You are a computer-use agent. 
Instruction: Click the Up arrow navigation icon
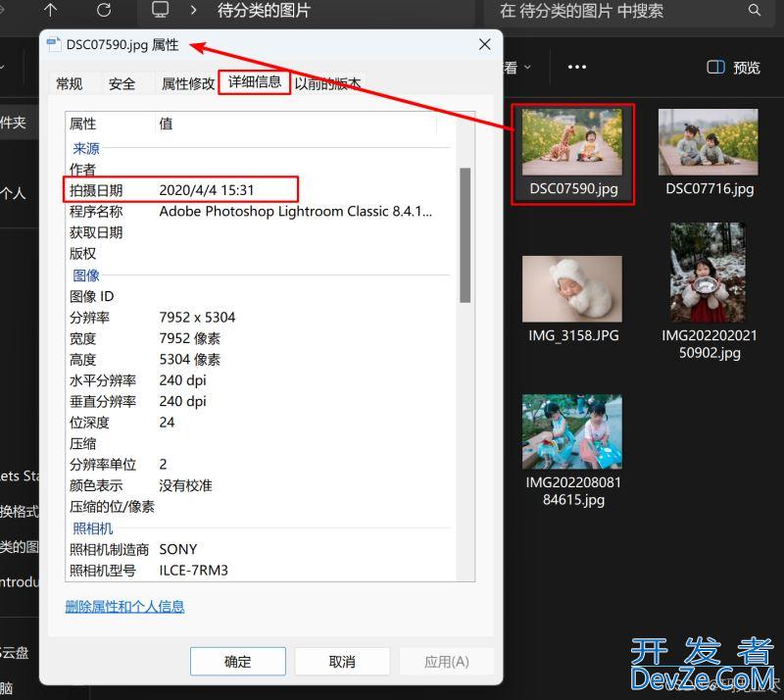tap(51, 10)
